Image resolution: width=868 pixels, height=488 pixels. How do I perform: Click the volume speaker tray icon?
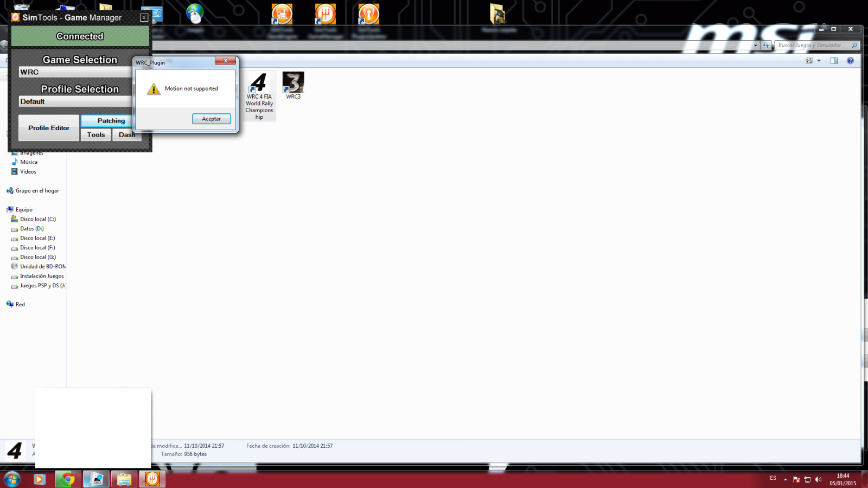coord(818,479)
